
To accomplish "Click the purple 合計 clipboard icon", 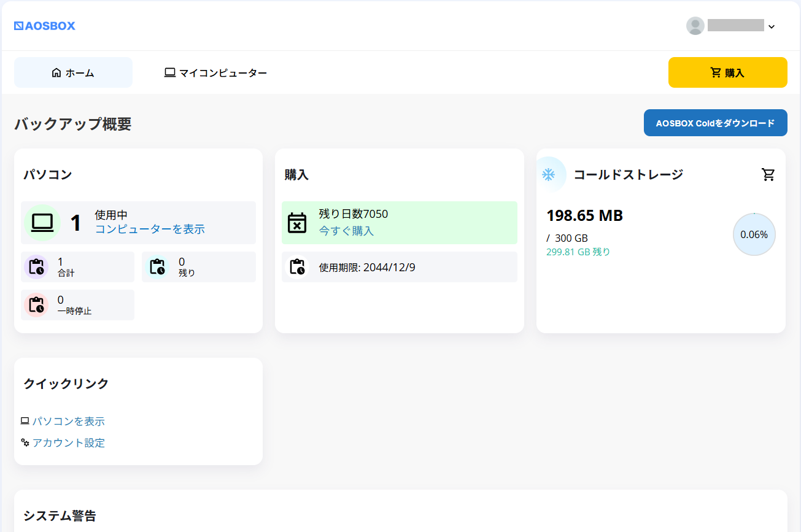I will click(36, 267).
